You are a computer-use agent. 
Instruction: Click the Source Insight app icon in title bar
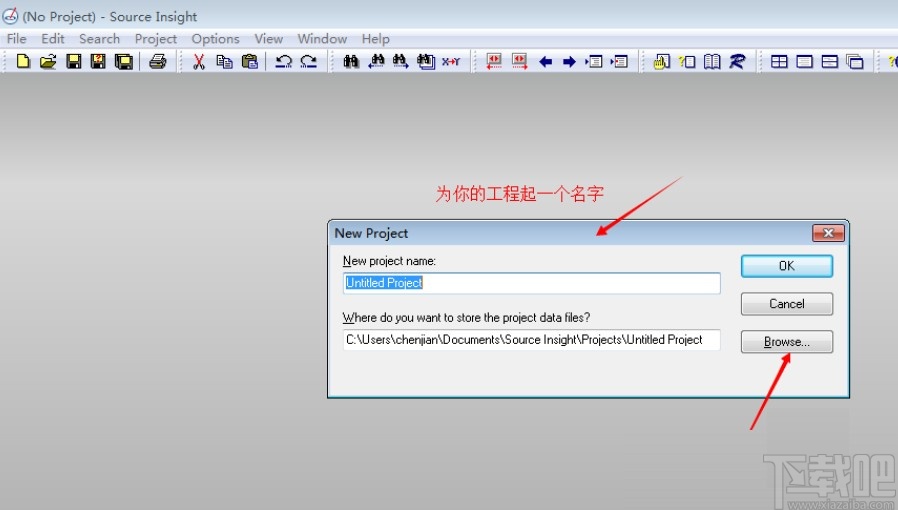[x=10, y=16]
